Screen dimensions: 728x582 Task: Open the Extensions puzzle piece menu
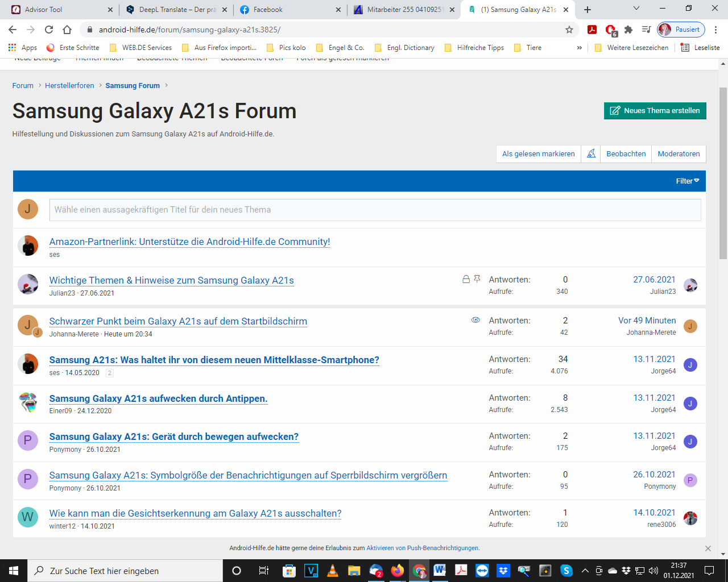click(628, 30)
